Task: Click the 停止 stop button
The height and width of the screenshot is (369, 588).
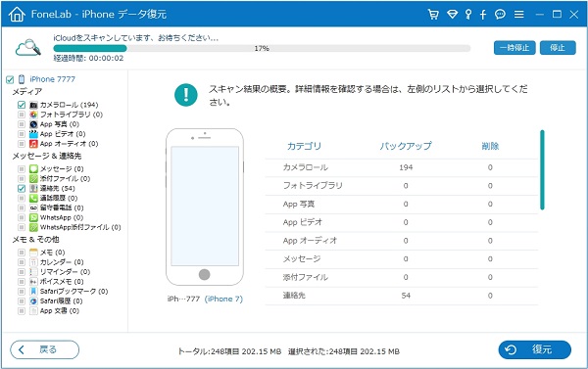Action: tap(558, 48)
